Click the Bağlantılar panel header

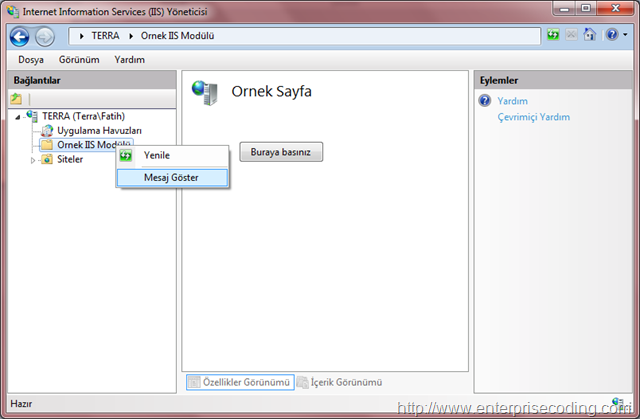point(92,80)
